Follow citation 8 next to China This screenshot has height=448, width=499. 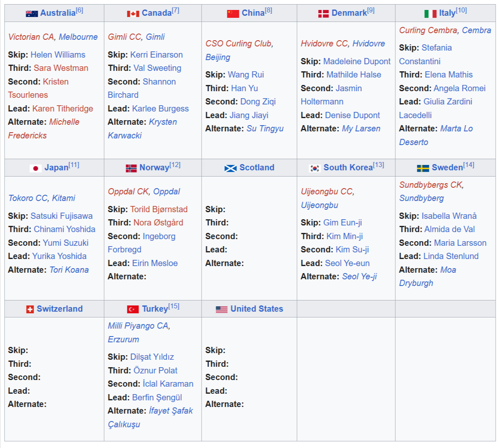click(268, 11)
